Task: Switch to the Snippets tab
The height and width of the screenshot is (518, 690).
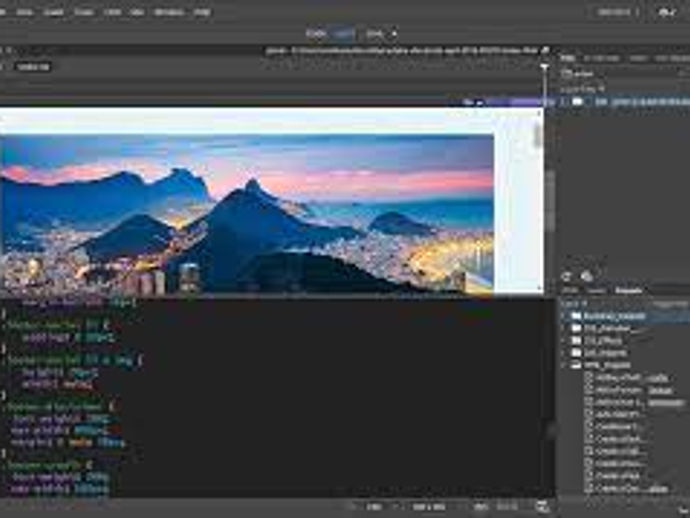Action: coord(628,290)
